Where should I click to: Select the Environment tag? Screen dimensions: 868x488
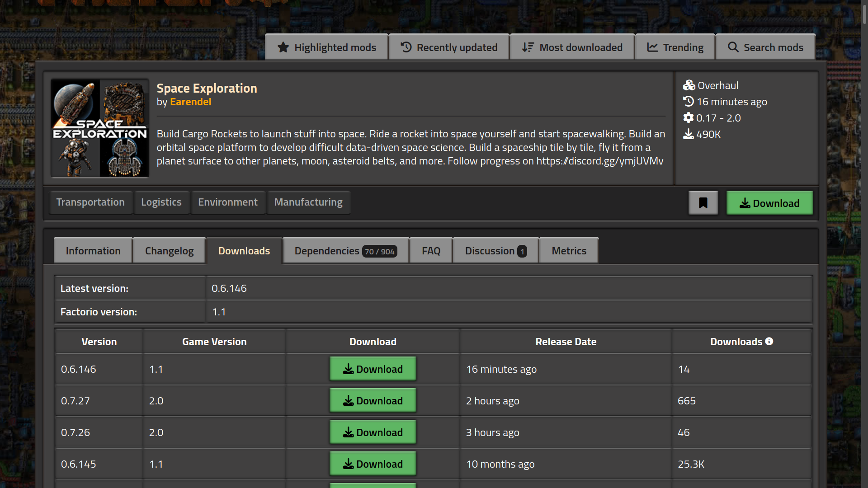click(228, 202)
